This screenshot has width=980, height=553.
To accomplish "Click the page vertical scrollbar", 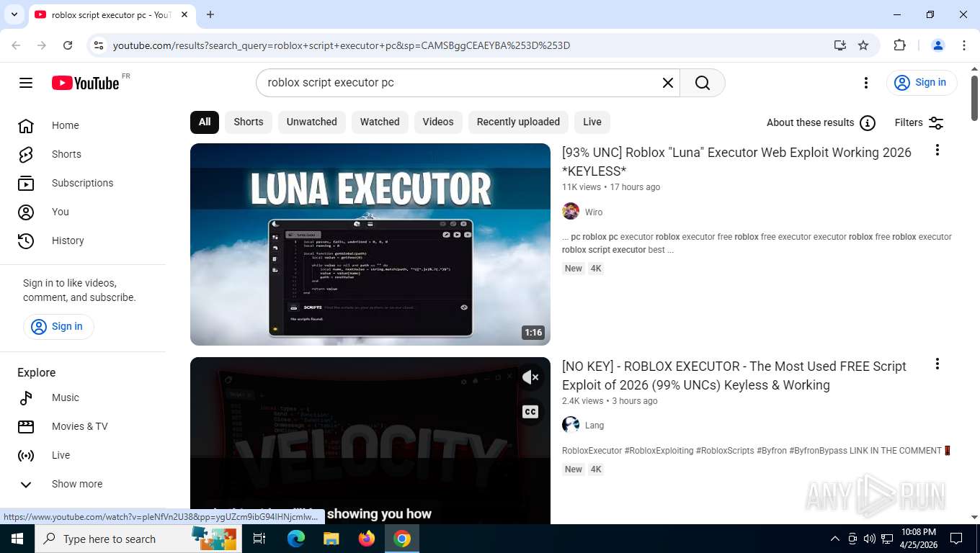I will pos(974,98).
